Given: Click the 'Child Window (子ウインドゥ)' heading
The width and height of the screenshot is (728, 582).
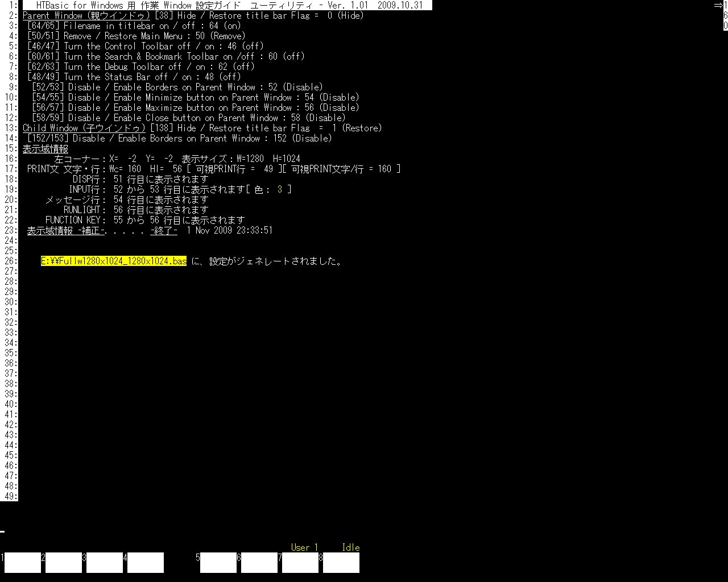Looking at the screenshot, I should tap(84, 128).
